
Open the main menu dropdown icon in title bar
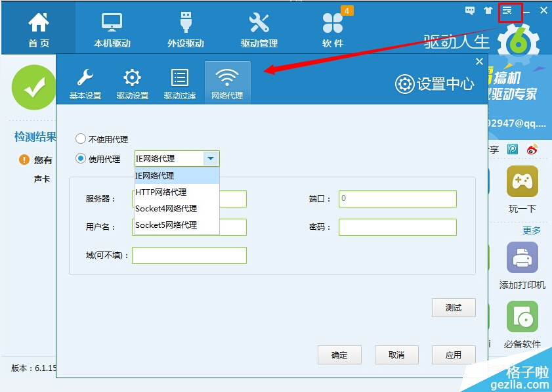click(x=507, y=11)
